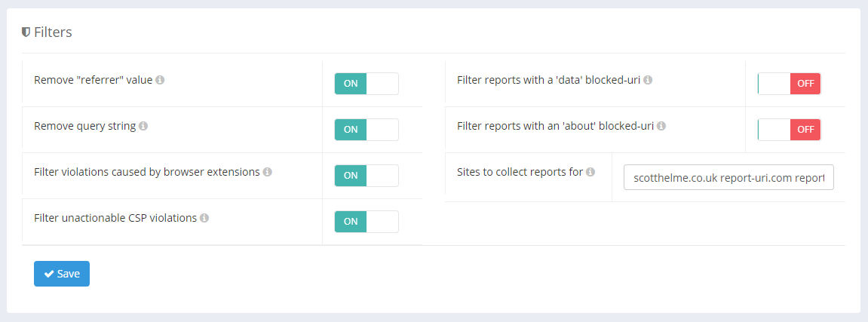Image resolution: width=868 pixels, height=322 pixels.
Task: Click info icon next to Remove "referrer" value
Action: point(160,80)
